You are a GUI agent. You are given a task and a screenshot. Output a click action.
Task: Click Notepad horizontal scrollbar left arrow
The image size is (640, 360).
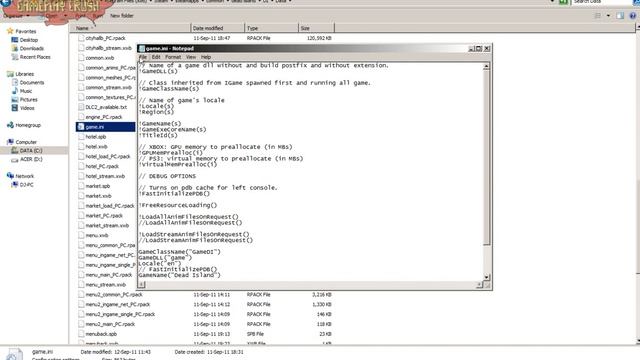142,284
